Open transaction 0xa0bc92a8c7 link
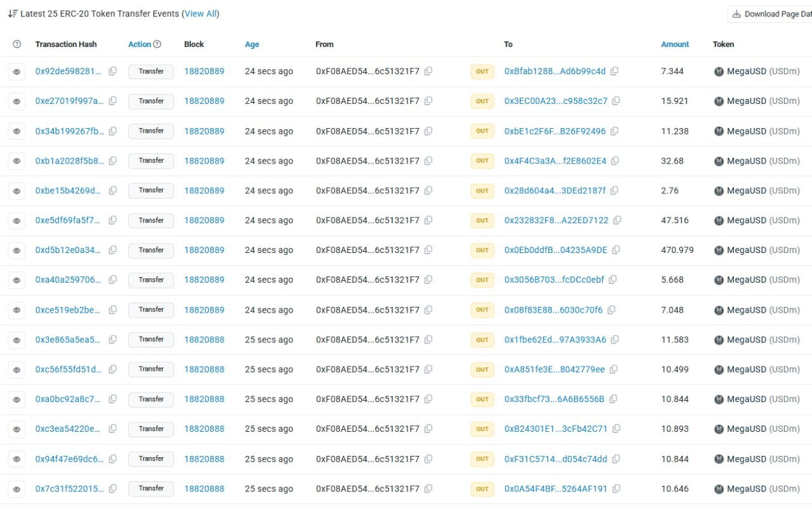The width and height of the screenshot is (812, 506). [68, 399]
